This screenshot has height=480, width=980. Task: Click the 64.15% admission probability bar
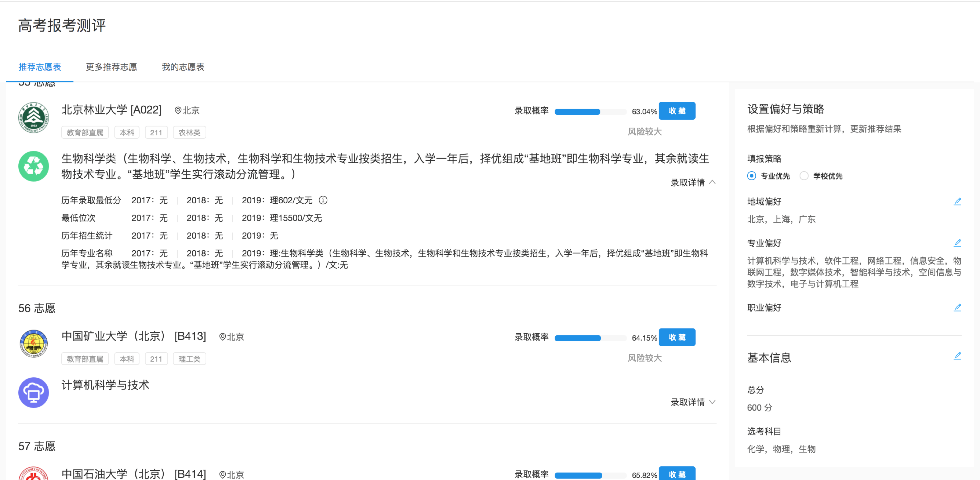click(590, 338)
